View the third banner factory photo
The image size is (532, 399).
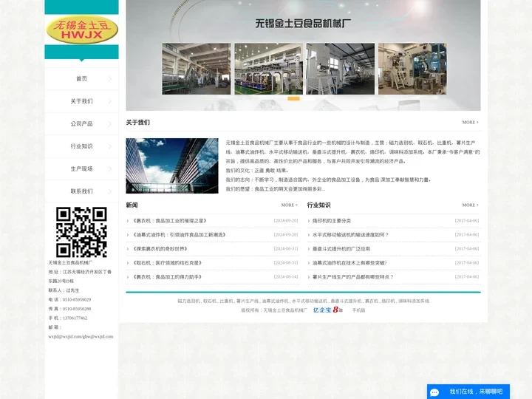point(341,69)
